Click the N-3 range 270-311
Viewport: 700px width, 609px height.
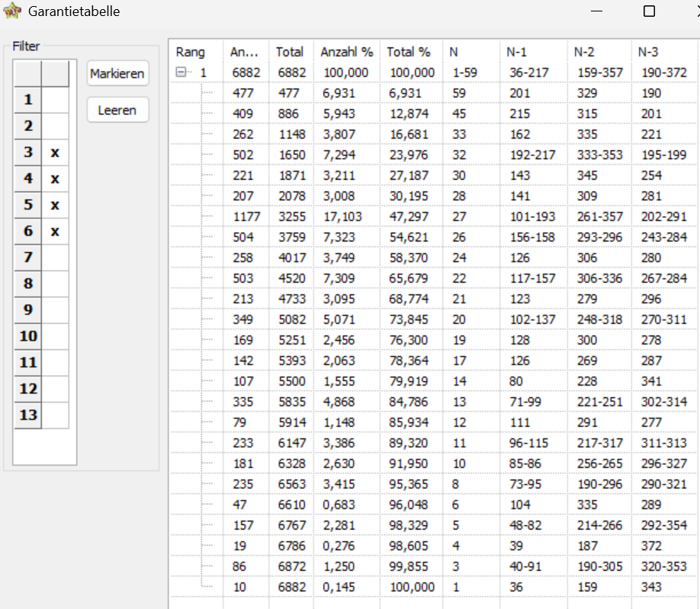pyautogui.click(x=664, y=319)
